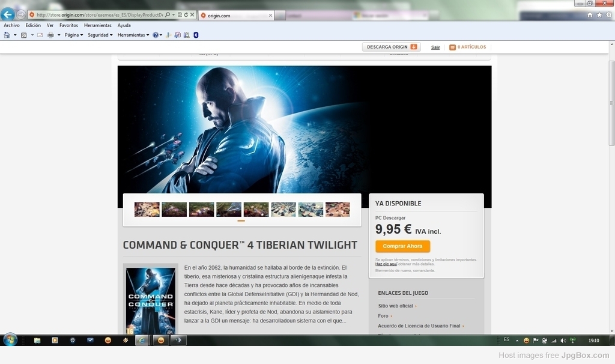The height and width of the screenshot is (364, 615).
Task: Open Internet Explorer from the taskbar
Action: tap(142, 340)
